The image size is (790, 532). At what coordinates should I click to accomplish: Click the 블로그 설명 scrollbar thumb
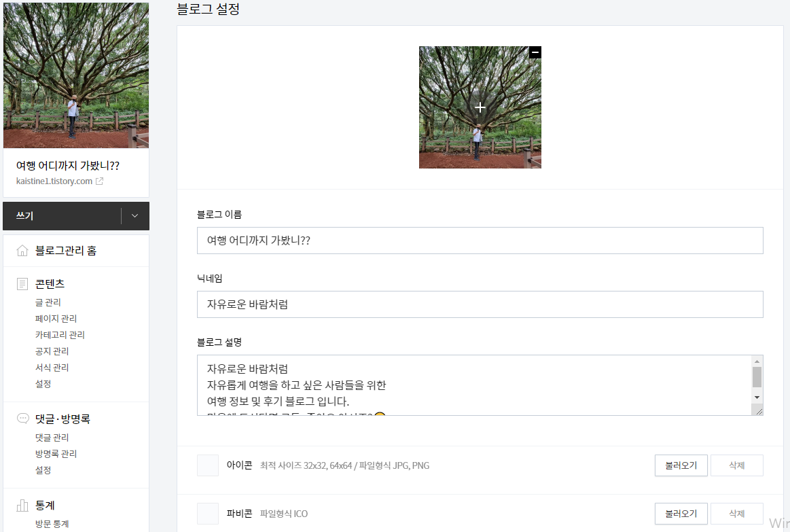point(757,377)
